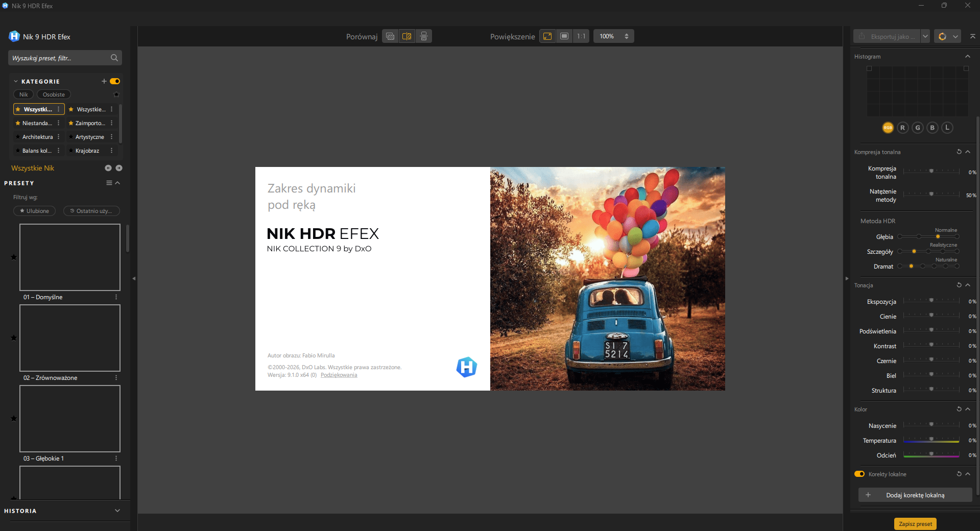This screenshot has height=531, width=980.
Task: Select the RGB histogram channel
Action: (888, 128)
